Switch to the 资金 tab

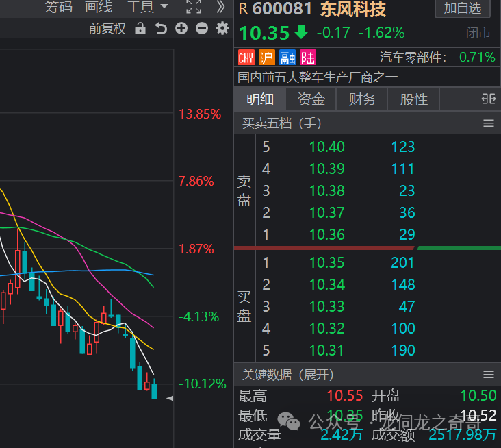(311, 99)
